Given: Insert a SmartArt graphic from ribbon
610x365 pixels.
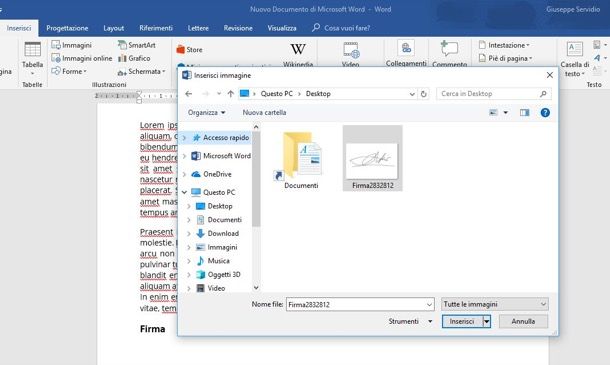Looking at the screenshot, I should [137, 45].
